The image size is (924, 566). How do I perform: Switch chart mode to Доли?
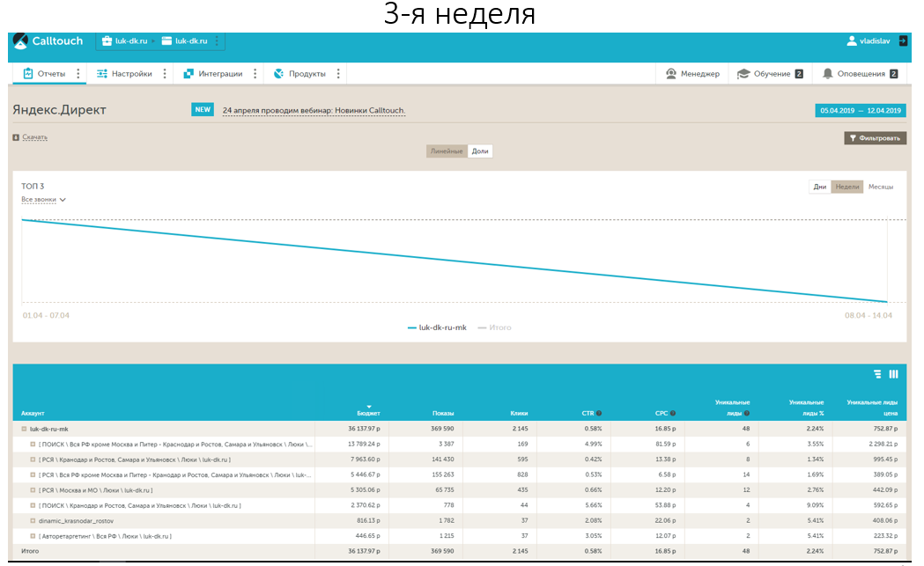click(x=480, y=151)
